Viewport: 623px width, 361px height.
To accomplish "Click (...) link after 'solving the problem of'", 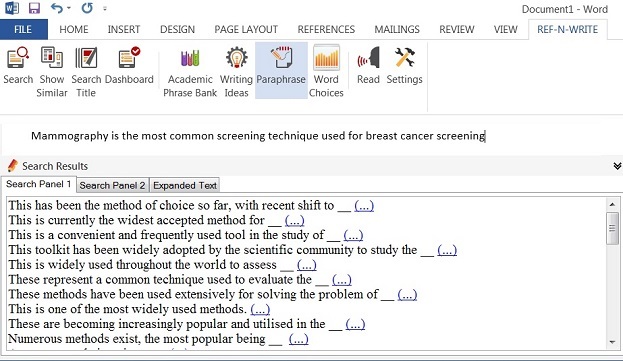I will (407, 294).
